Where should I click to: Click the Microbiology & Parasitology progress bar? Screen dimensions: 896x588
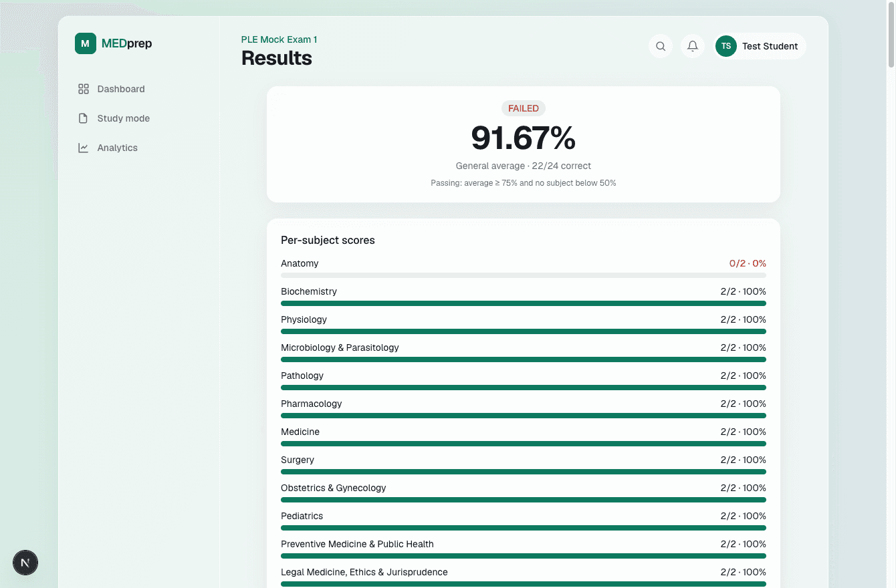coord(524,359)
